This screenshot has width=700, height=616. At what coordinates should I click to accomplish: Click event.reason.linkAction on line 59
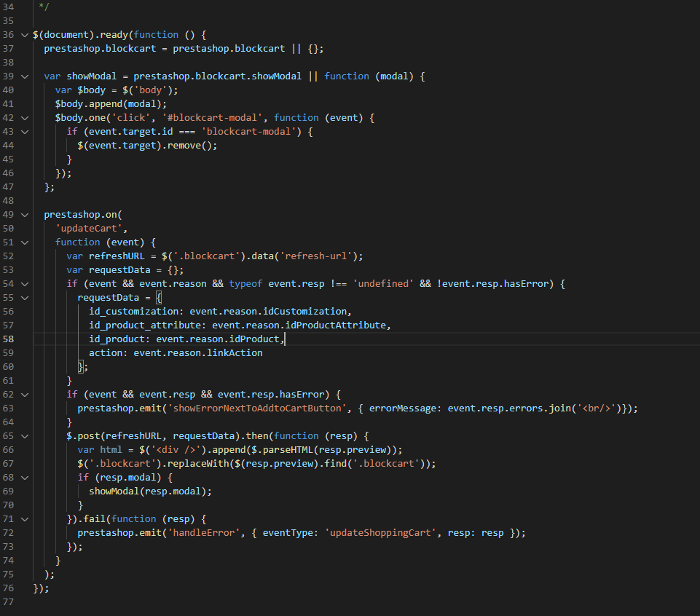coord(198,353)
